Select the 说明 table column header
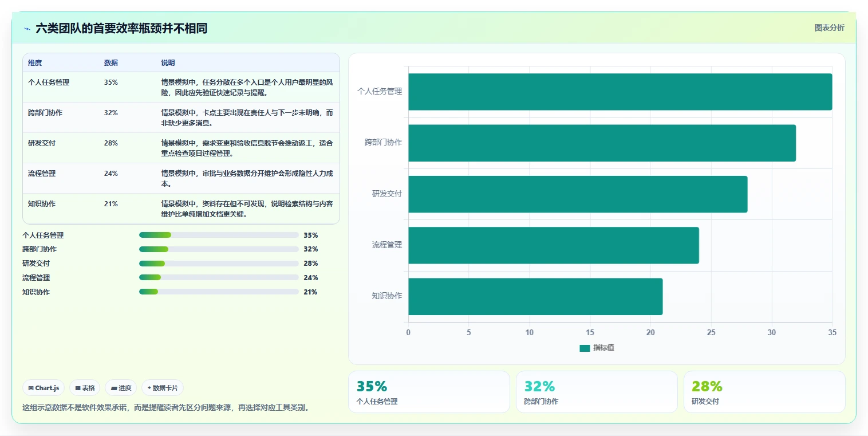This screenshot has height=436, width=868. pos(168,63)
